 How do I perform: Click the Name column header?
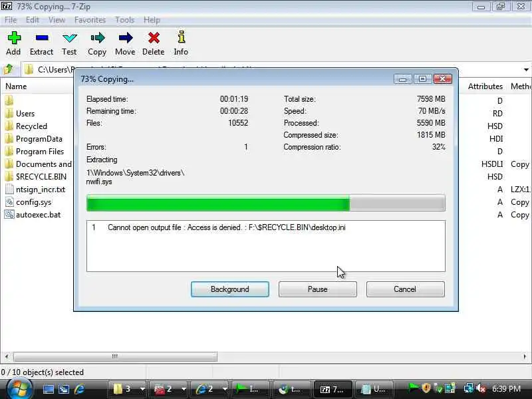coord(16,86)
